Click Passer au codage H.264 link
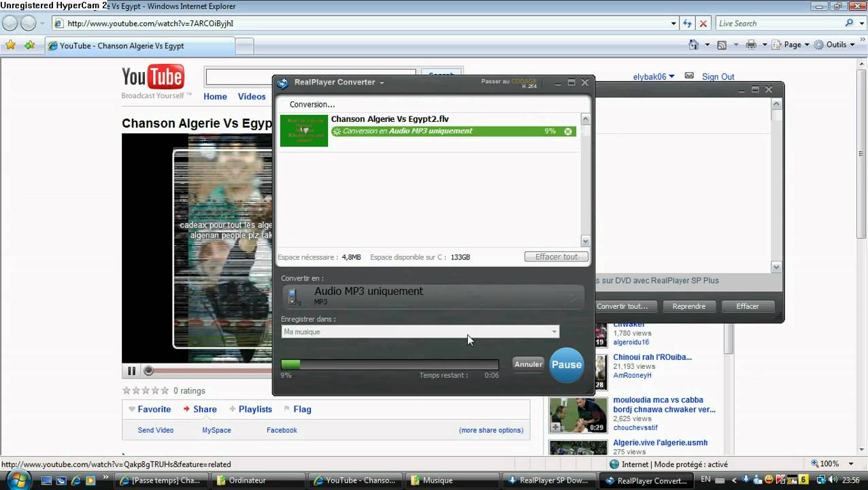This screenshot has height=490, width=868. pyautogui.click(x=509, y=83)
